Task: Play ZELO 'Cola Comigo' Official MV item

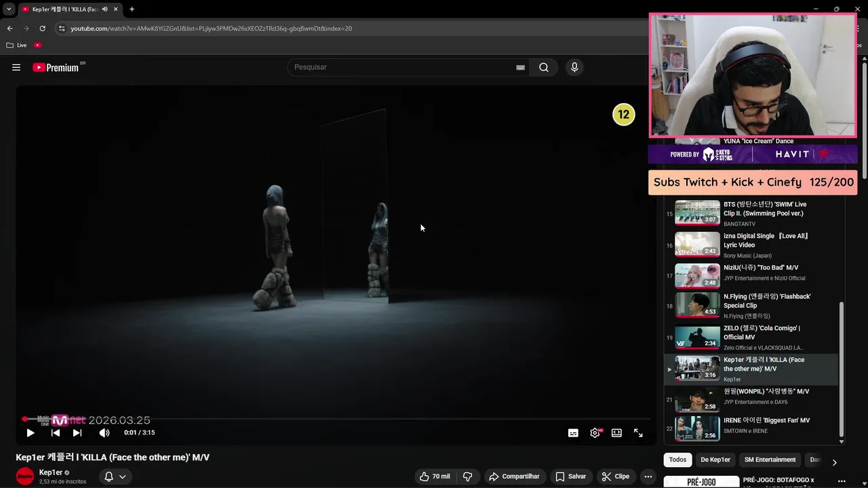Action: [751, 337]
